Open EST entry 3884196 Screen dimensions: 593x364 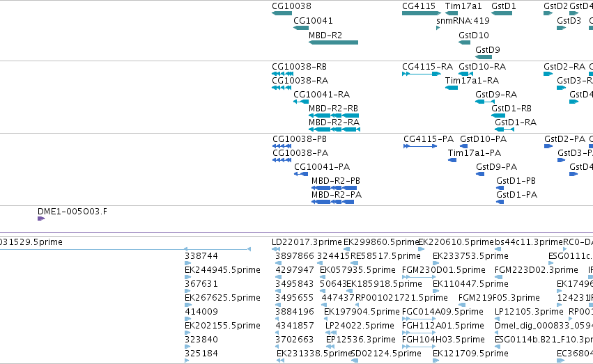[x=295, y=312]
